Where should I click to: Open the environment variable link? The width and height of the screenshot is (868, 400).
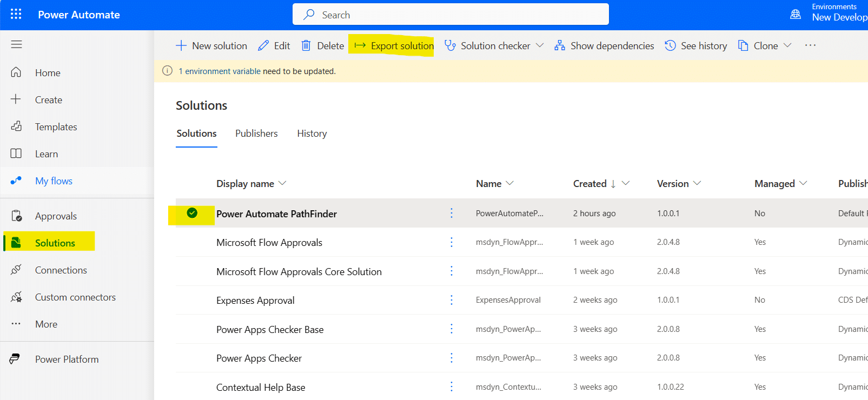(x=220, y=71)
